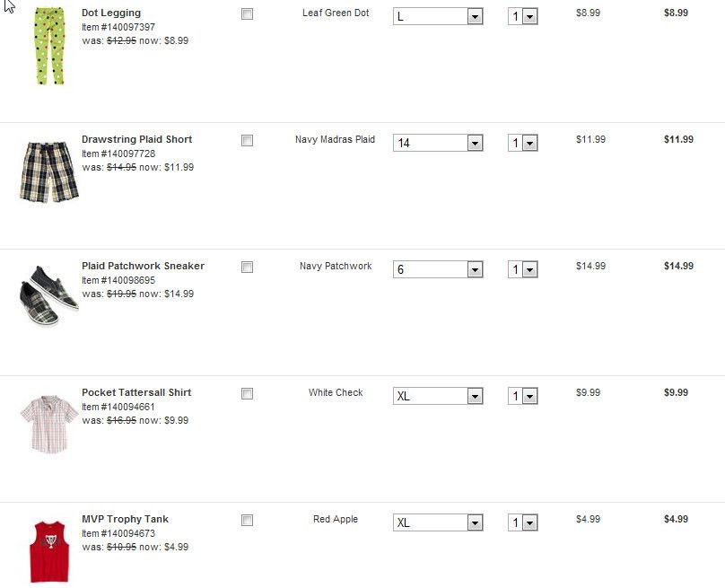Follow the MVP Trophy Tank title link
The width and height of the screenshot is (725, 588).
click(125, 520)
